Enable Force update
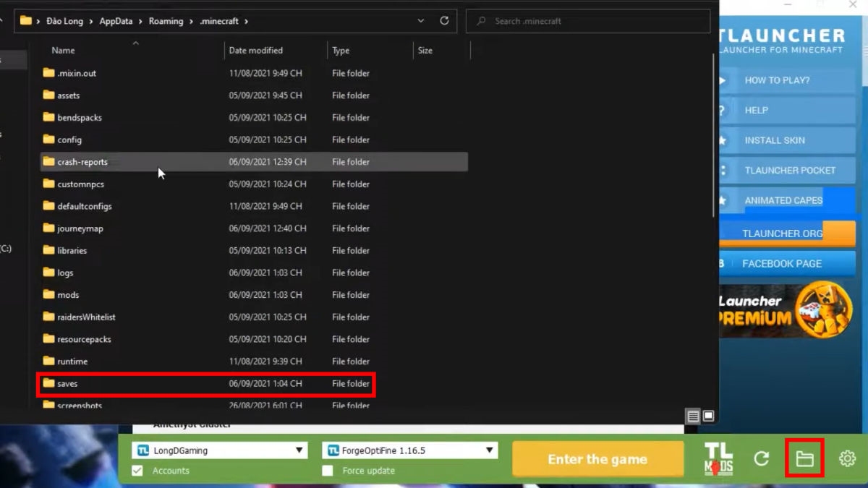The width and height of the screenshot is (868, 488). [327, 471]
